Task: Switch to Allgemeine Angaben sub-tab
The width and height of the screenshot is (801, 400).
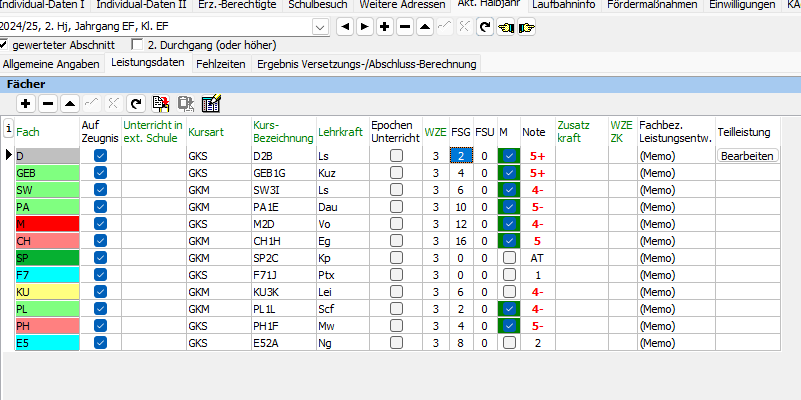Action: tap(51, 64)
